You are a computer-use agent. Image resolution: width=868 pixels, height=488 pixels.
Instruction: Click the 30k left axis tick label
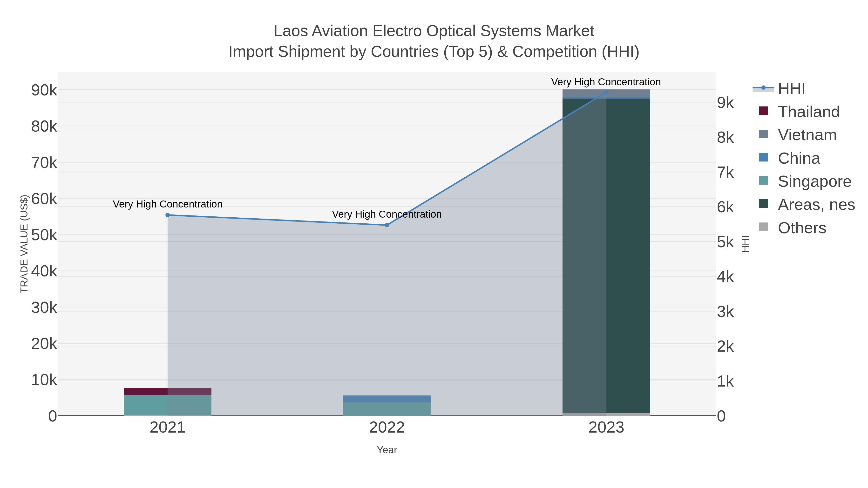point(44,308)
